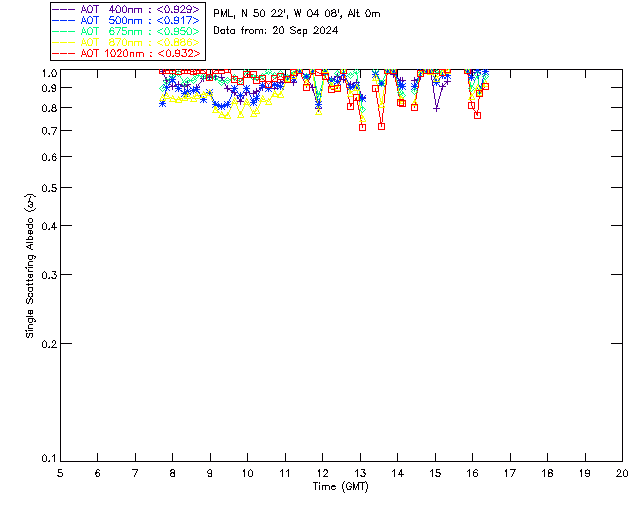Click the purple dashed line swatch in legend
The height and width of the screenshot is (512, 640).
pos(64,9)
